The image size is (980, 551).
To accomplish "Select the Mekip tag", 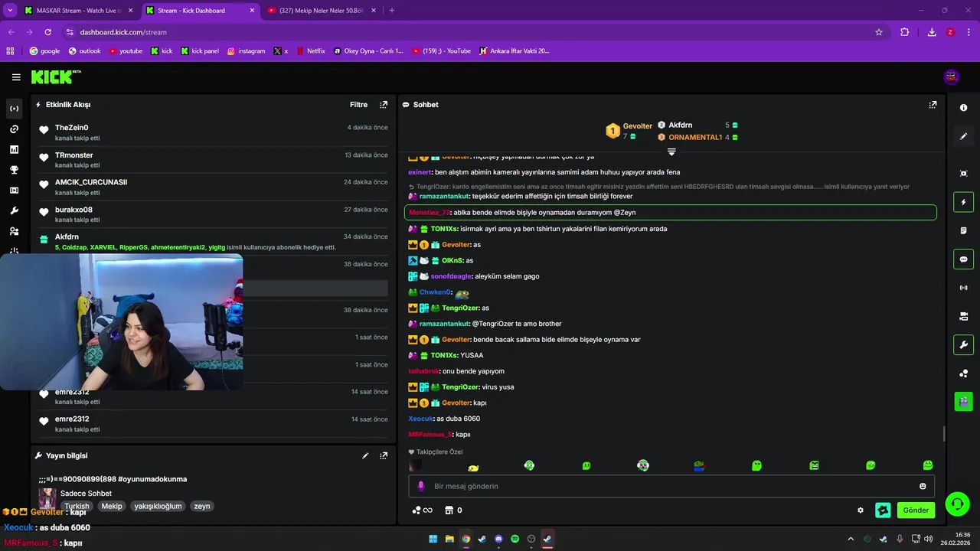I will click(x=112, y=506).
